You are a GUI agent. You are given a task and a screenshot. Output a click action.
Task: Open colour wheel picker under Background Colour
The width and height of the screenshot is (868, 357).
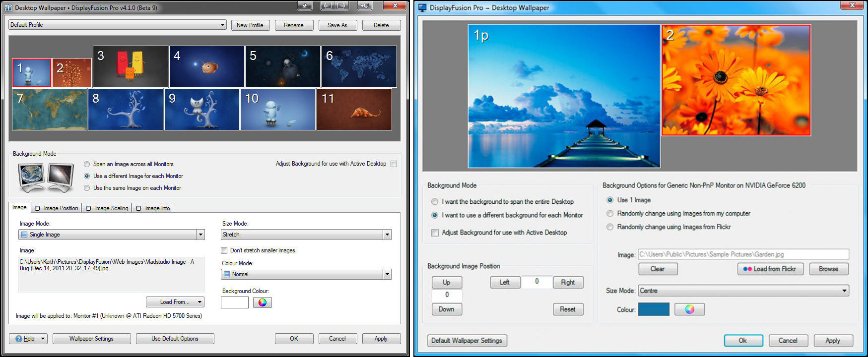pos(263,302)
